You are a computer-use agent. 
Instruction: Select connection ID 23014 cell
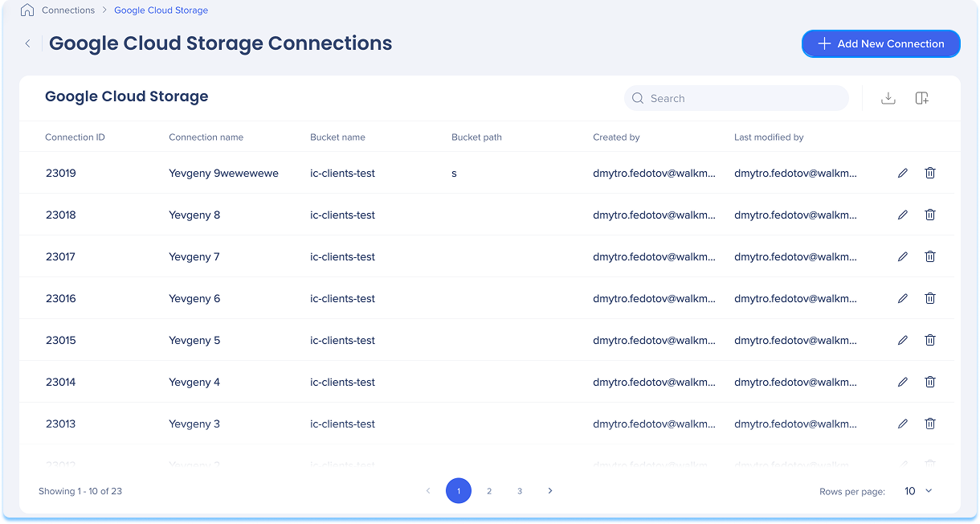60,382
